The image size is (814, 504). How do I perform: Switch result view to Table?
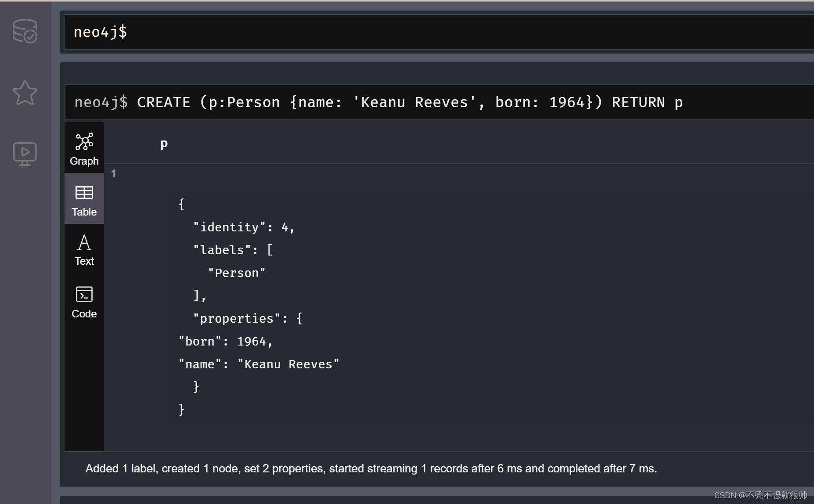pos(84,199)
